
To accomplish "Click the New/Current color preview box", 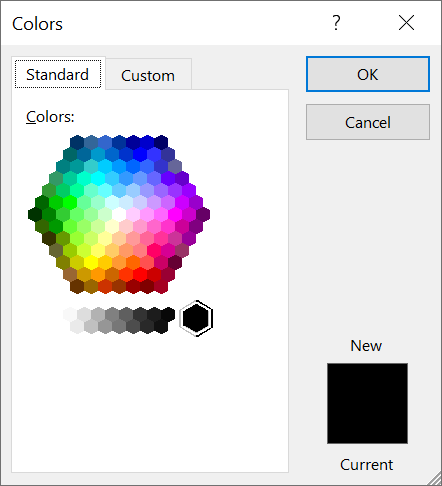I will (367, 403).
